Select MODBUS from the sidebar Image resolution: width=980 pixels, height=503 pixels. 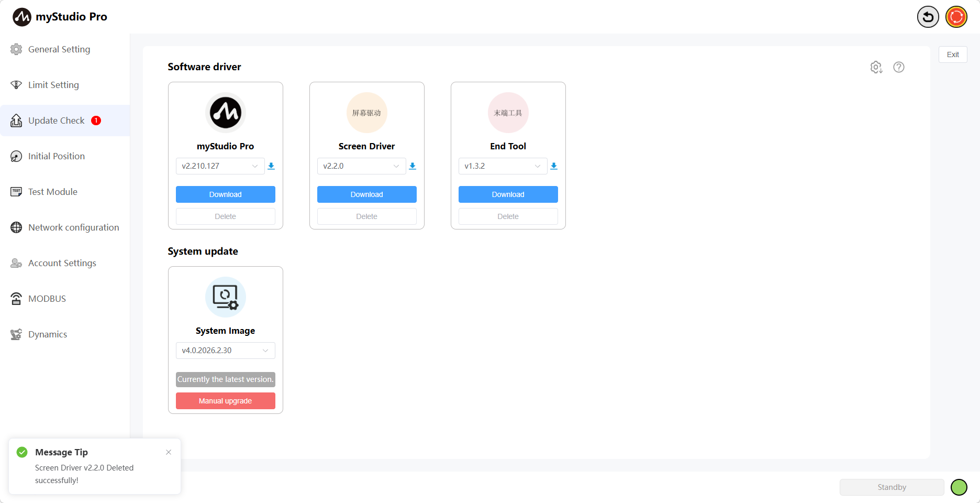47,299
